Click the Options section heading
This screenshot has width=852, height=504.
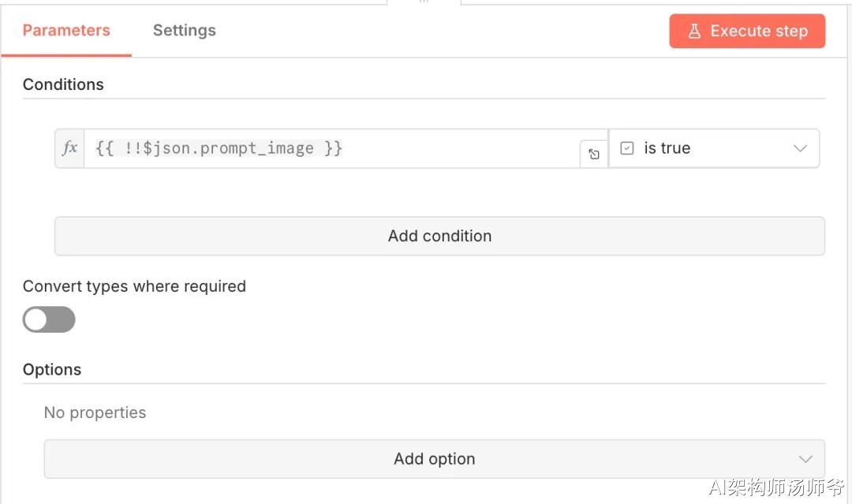pyautogui.click(x=52, y=370)
